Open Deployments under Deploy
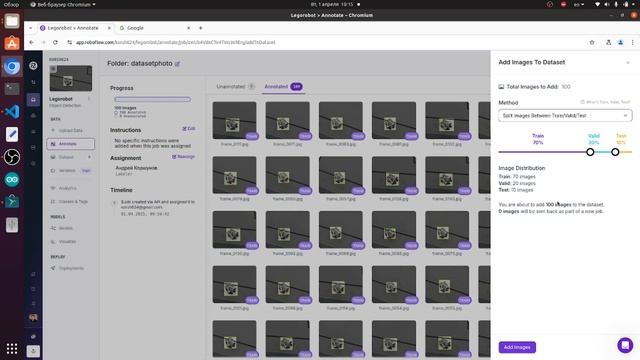This screenshot has width=640, height=360. pos(71,268)
